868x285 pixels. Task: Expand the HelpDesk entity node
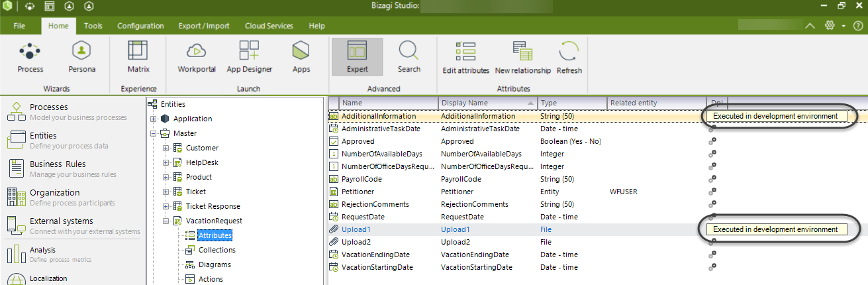pyautogui.click(x=166, y=162)
